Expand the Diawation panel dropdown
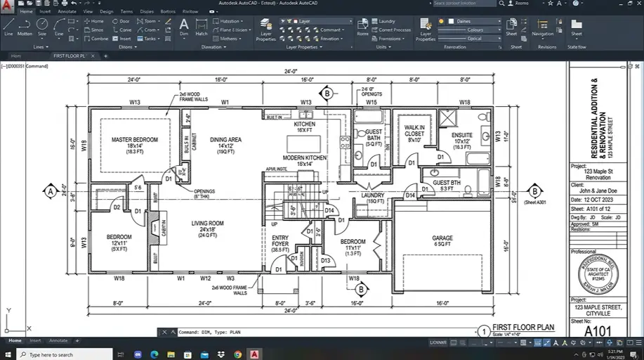644x360 pixels. point(214,47)
